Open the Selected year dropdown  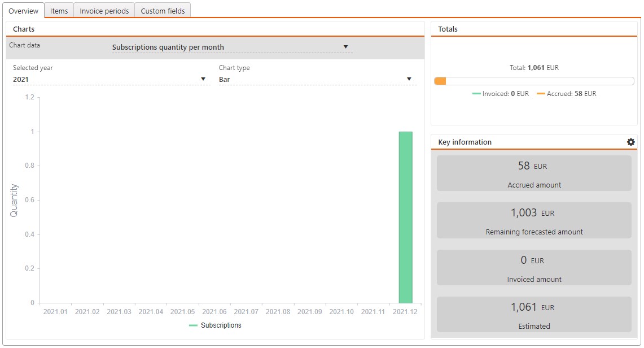pyautogui.click(x=110, y=80)
